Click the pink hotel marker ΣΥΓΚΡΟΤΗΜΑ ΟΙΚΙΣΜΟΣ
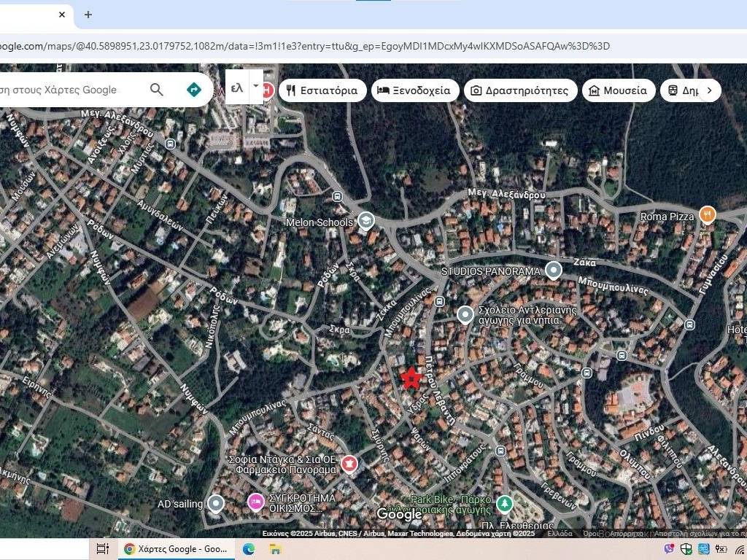This screenshot has height=560, width=747. click(255, 502)
